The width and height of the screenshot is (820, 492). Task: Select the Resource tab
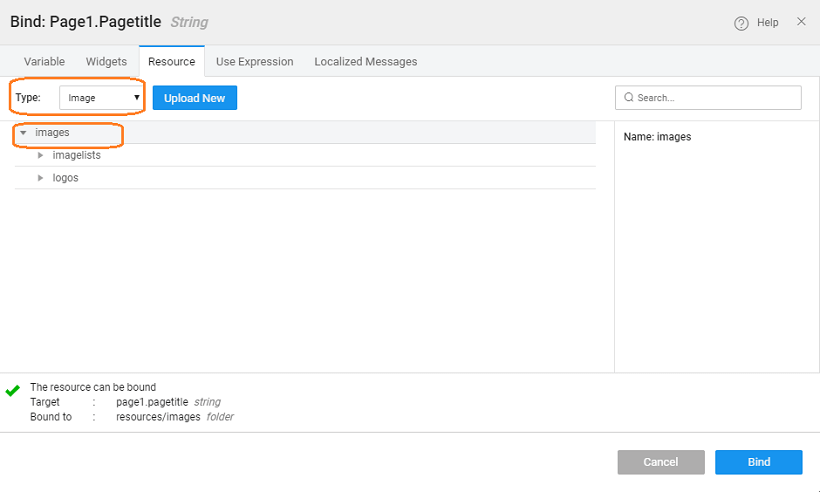171,61
